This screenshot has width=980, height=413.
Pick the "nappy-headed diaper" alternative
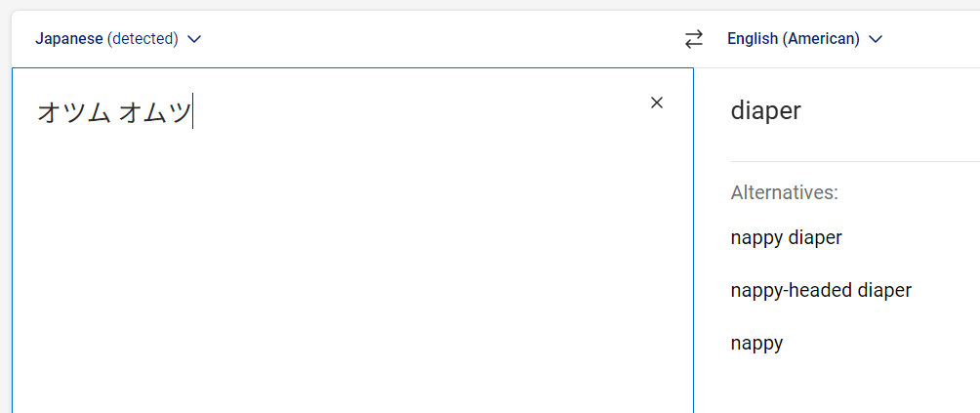[820, 290]
